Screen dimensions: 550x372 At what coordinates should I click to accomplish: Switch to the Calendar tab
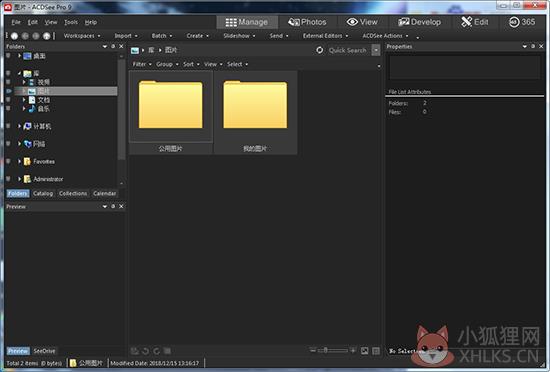click(x=105, y=194)
